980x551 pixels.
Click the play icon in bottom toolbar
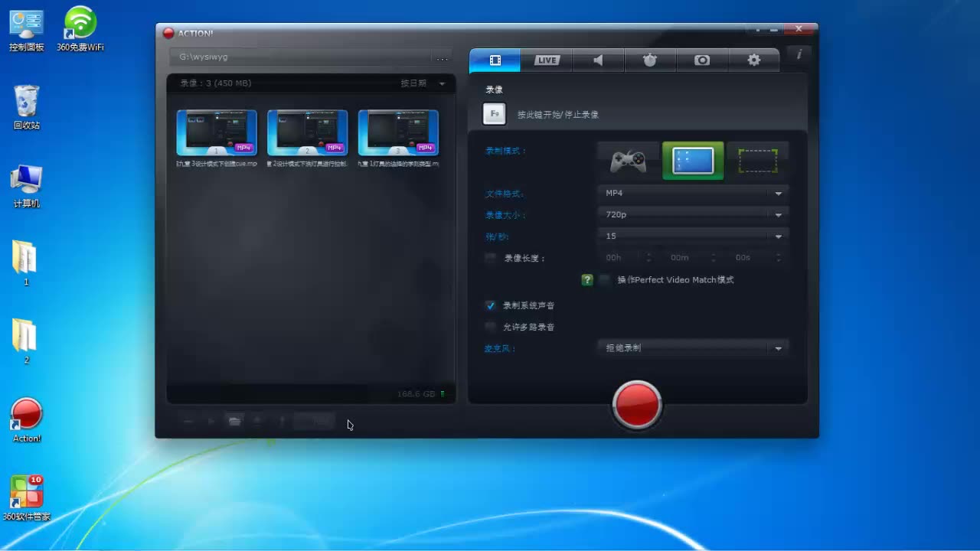211,421
